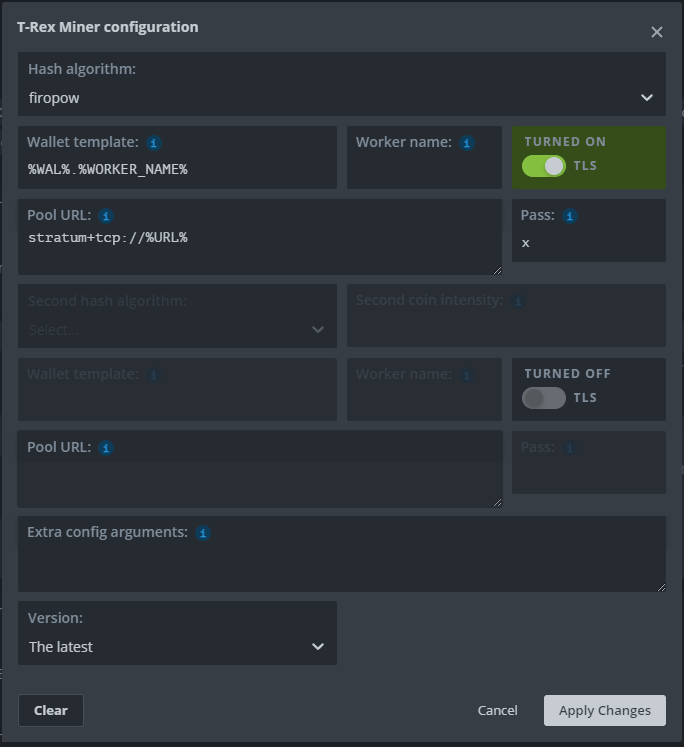The width and height of the screenshot is (684, 747).
Task: Click the Clear button
Action: click(x=50, y=710)
